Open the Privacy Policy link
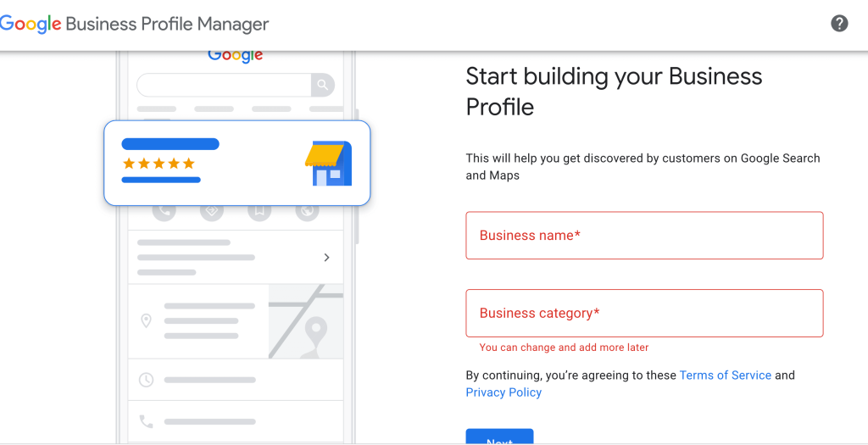The width and height of the screenshot is (868, 445). coord(504,393)
